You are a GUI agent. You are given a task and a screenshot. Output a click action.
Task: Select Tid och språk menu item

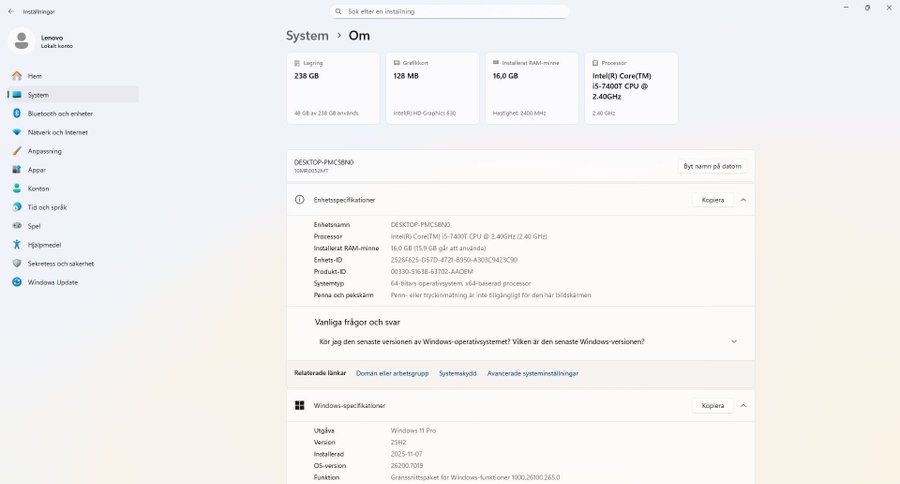(46, 207)
